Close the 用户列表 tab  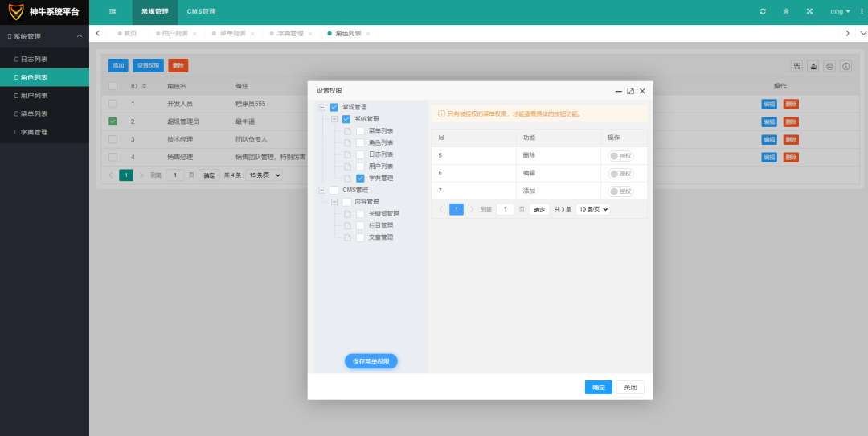click(x=194, y=34)
